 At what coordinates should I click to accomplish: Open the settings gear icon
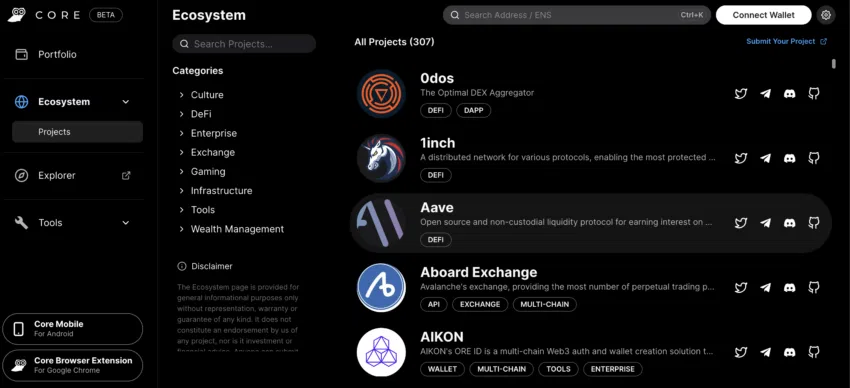coord(826,15)
